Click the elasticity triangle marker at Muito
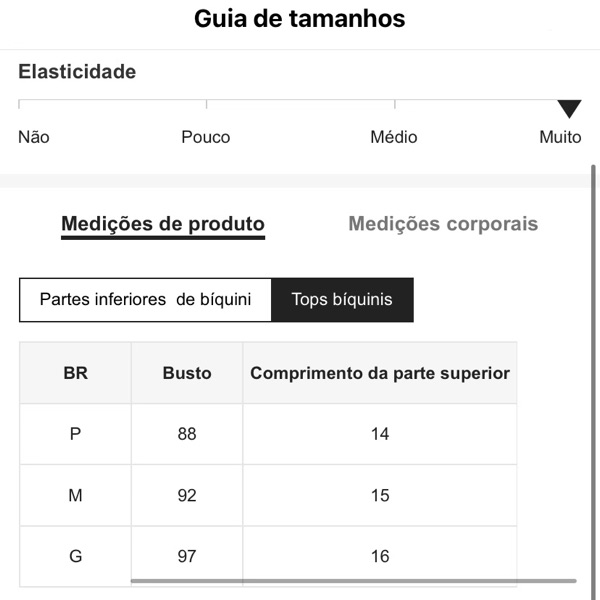The width and height of the screenshot is (600, 600). coord(569,109)
